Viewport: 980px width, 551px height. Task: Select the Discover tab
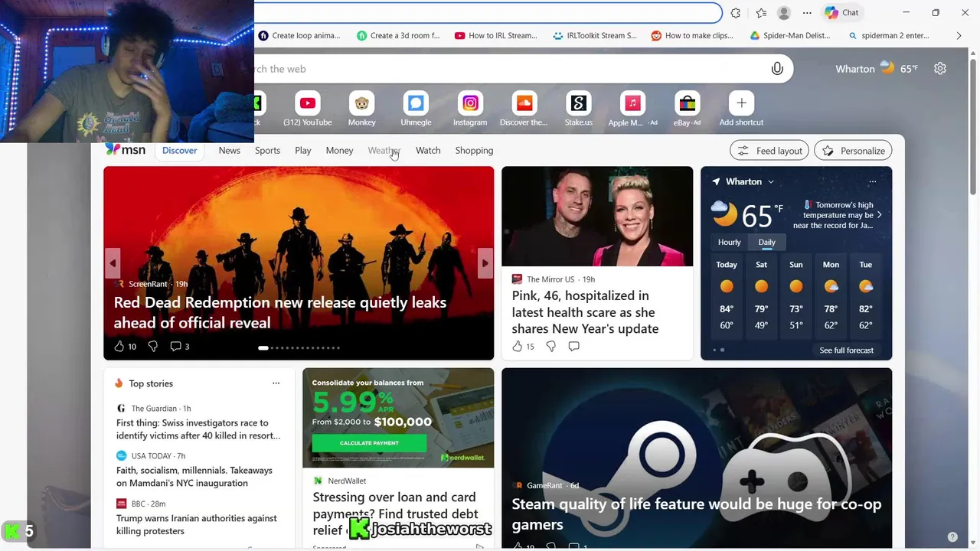180,151
